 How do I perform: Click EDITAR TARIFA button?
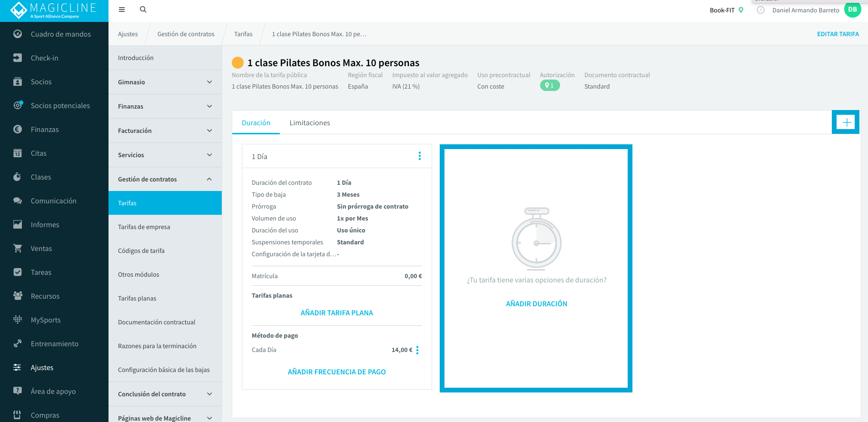838,34
